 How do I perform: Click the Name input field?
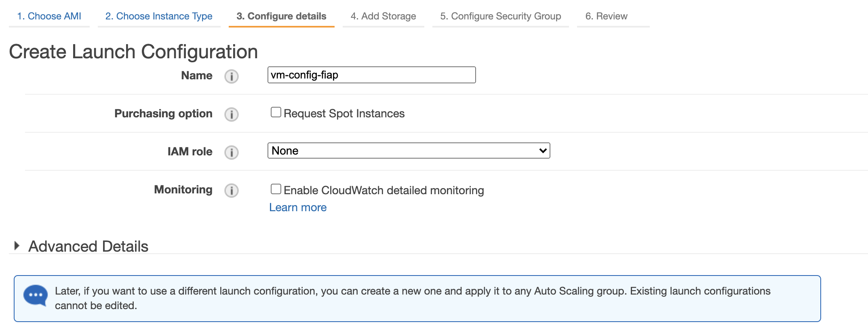tap(371, 75)
